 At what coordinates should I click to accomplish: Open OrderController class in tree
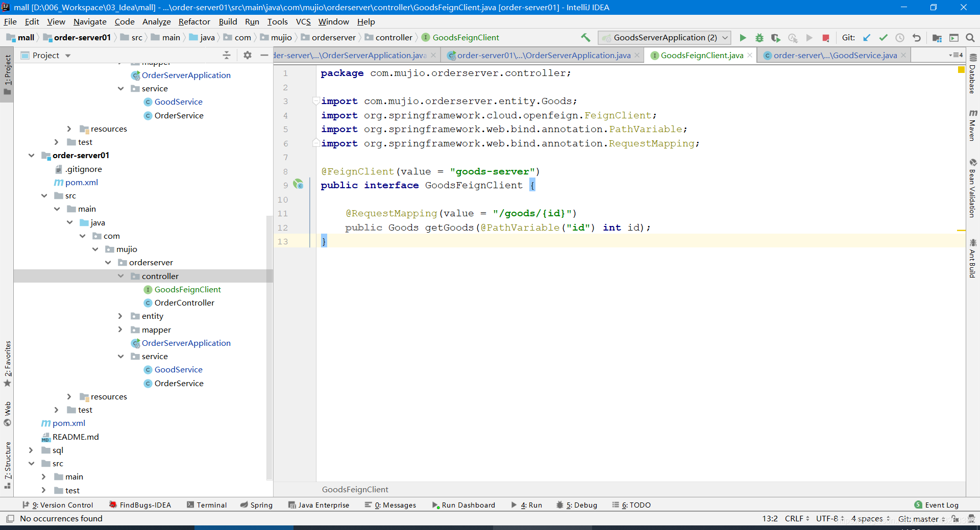tap(184, 303)
